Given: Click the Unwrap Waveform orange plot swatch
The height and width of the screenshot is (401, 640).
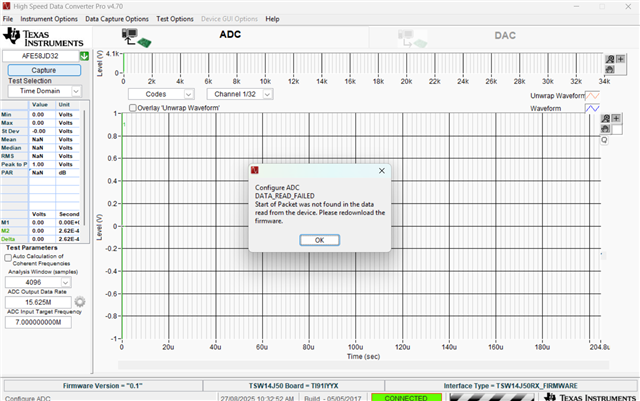Looking at the screenshot, I should pyautogui.click(x=592, y=96).
